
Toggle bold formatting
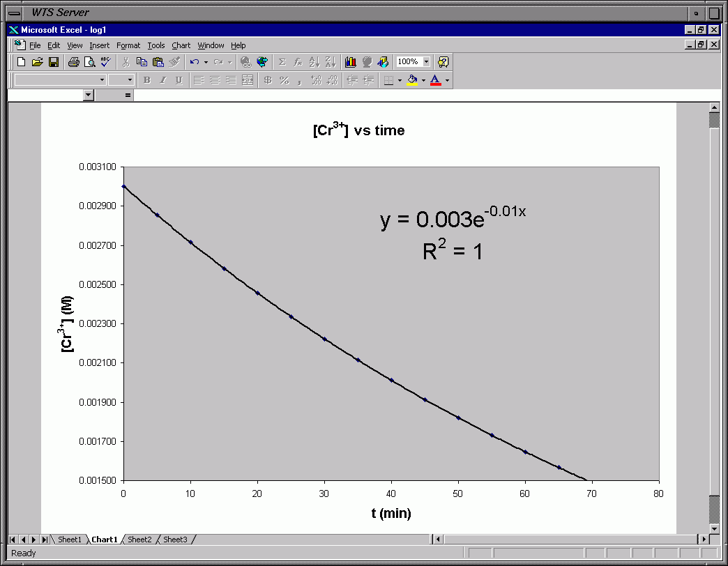click(x=146, y=80)
